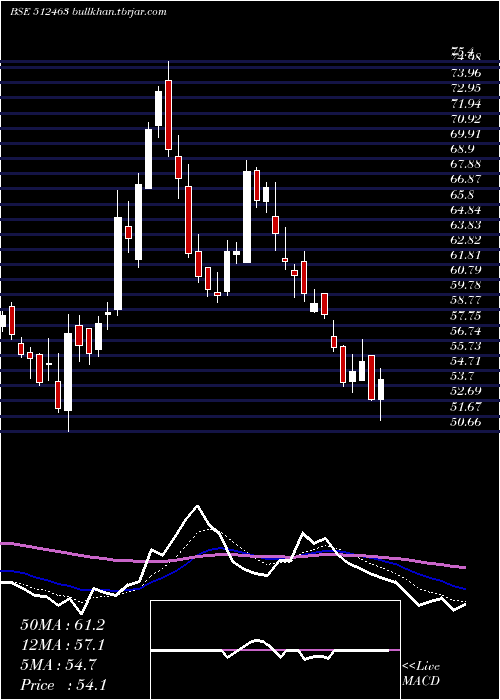
Task: Click the 59.78 price axis label
Action: pos(466,286)
